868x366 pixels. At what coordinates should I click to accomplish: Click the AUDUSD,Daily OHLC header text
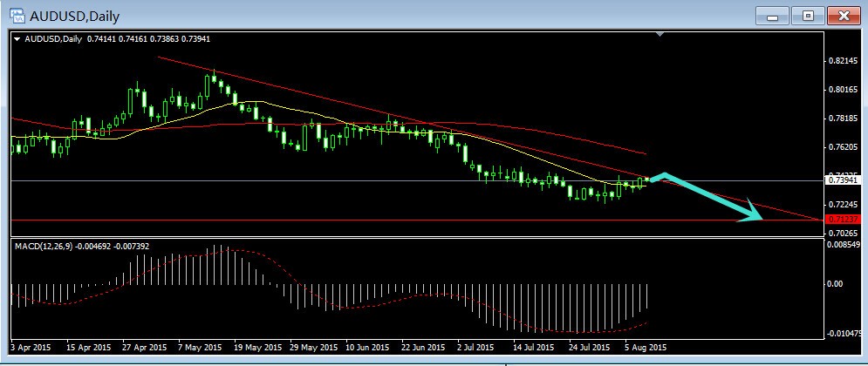[116, 39]
